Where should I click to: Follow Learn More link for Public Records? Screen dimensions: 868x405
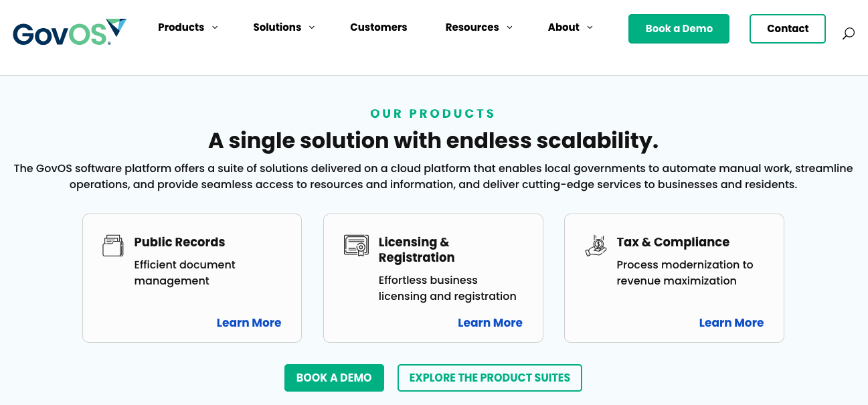[x=249, y=323]
